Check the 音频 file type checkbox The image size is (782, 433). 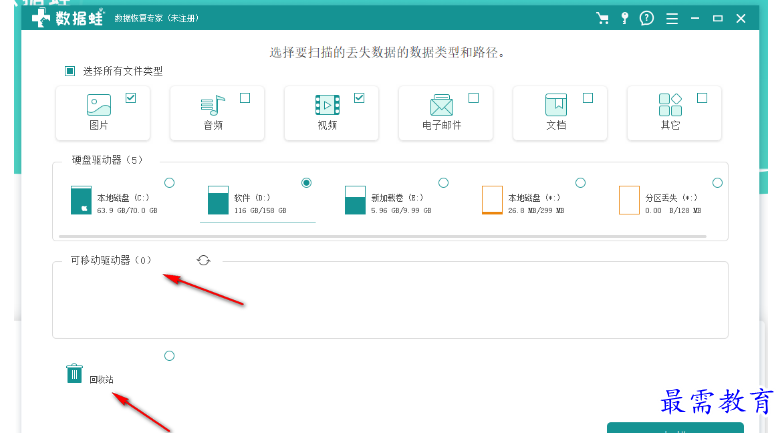click(245, 98)
